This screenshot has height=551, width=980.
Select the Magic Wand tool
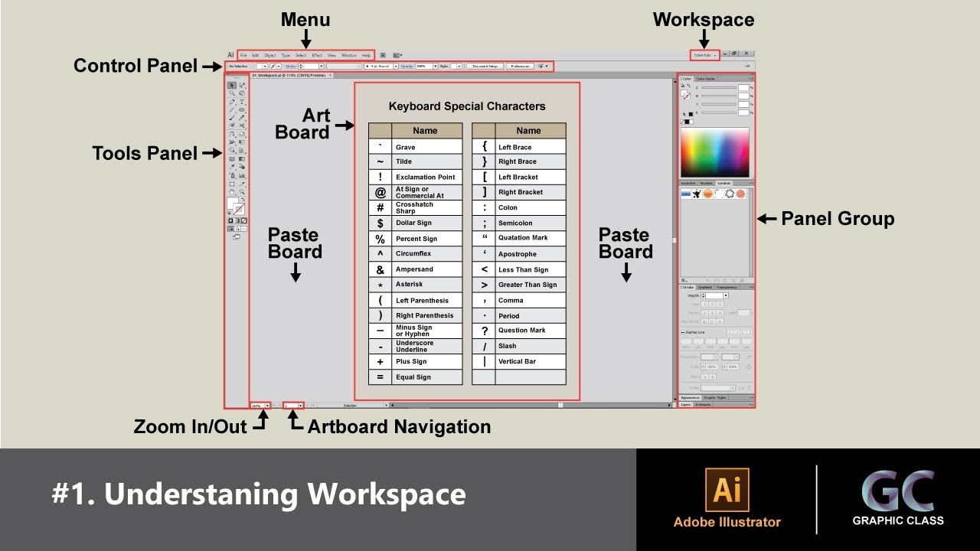click(x=232, y=93)
